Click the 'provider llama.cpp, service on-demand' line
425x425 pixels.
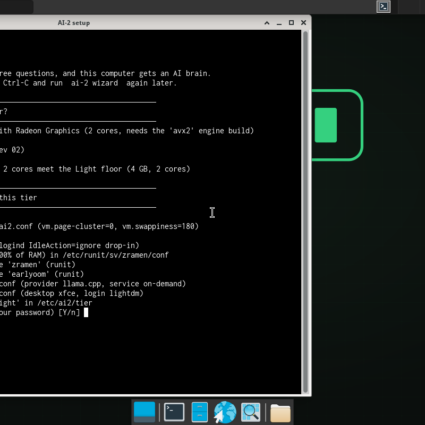[x=93, y=284]
